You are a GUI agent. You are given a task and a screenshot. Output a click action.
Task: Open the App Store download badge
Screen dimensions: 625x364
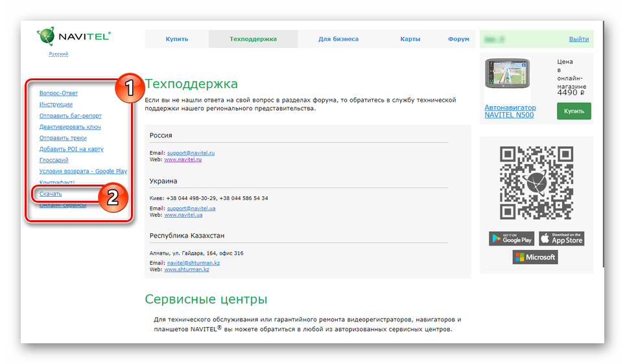coord(561,238)
